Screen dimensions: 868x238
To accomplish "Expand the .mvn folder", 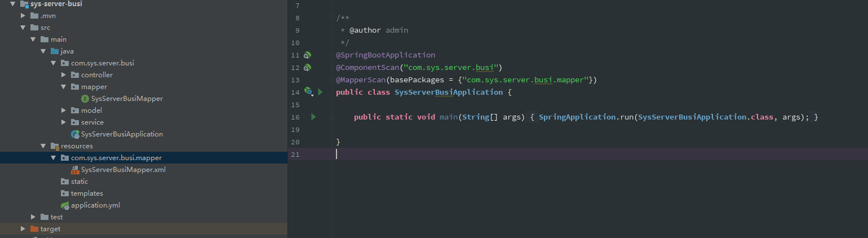I will pyautogui.click(x=23, y=16).
